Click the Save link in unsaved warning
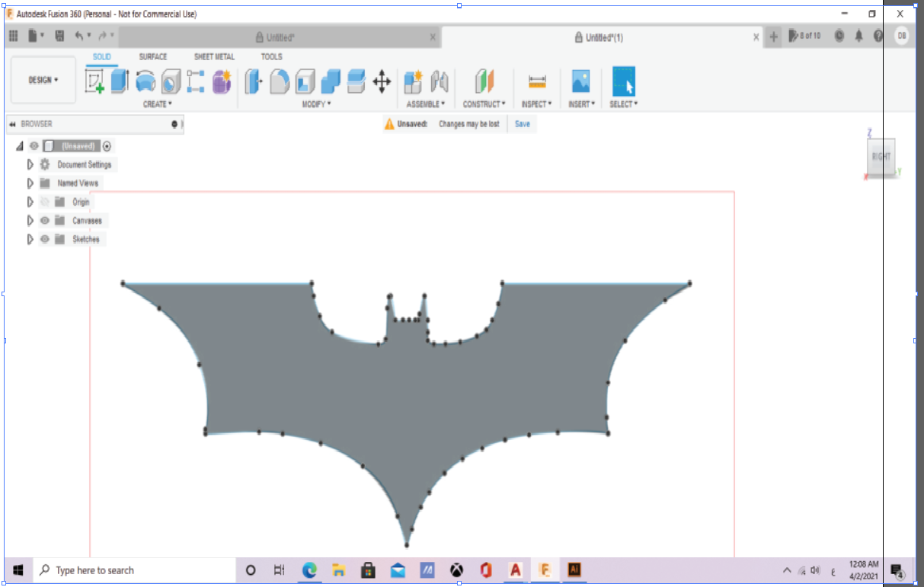The height and width of the screenshot is (587, 924). click(x=523, y=124)
